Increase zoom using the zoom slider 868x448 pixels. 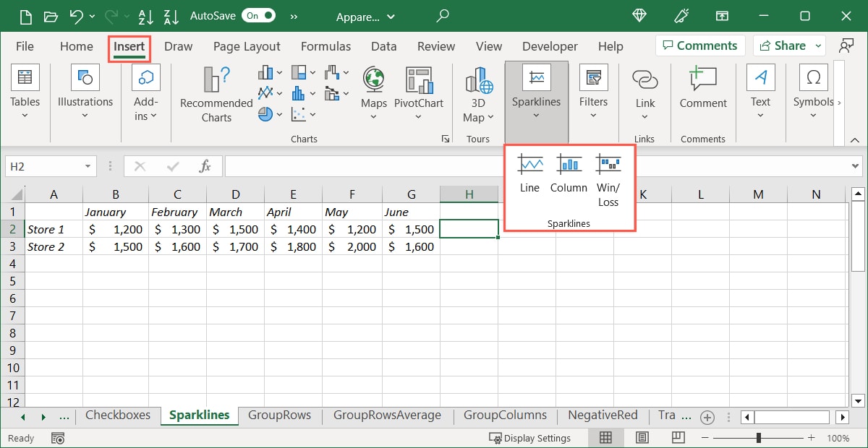(809, 437)
